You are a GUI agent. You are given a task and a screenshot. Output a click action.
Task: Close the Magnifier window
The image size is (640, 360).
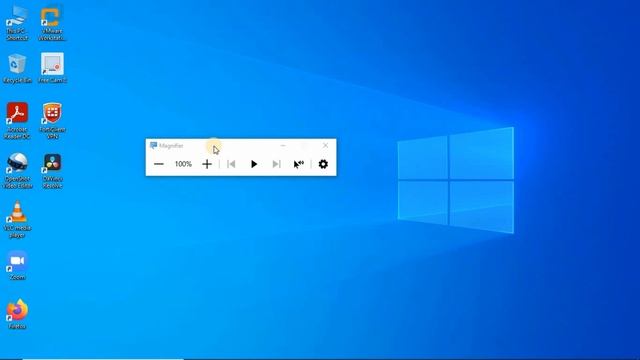(x=325, y=145)
